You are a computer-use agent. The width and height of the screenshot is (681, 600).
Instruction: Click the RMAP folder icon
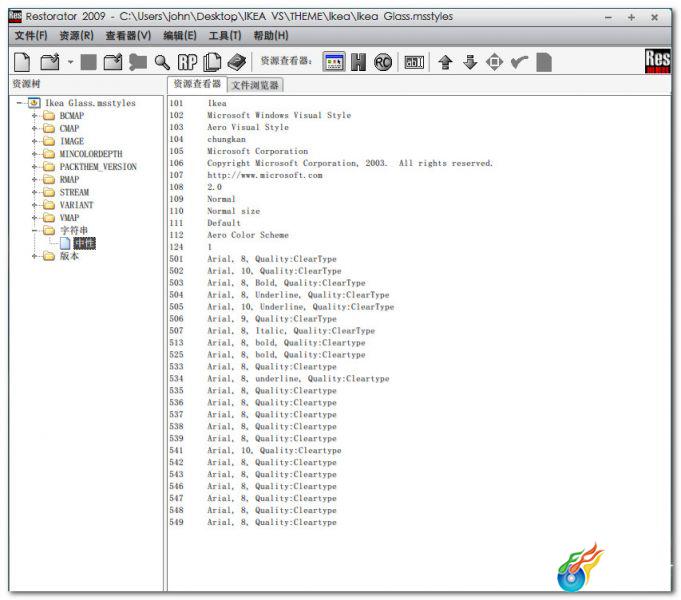click(x=49, y=179)
